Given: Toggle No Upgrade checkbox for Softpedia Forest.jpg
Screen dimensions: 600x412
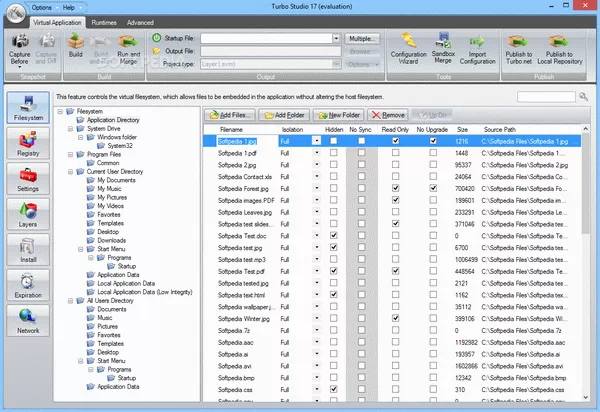Looking at the screenshot, I should 433,188.
